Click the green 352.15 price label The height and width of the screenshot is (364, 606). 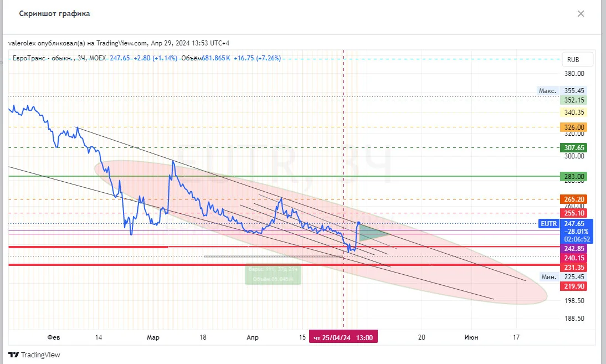point(574,100)
